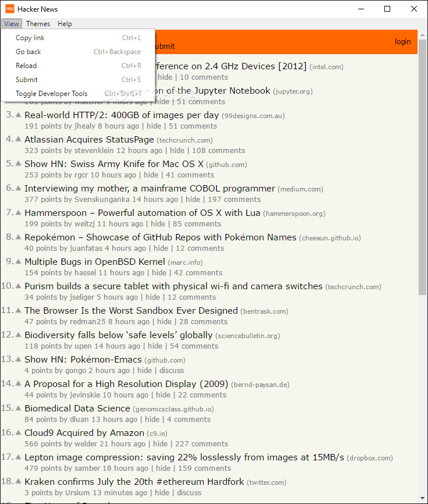Click discuss under Pokémon-Emacs story

pyautogui.click(x=172, y=370)
